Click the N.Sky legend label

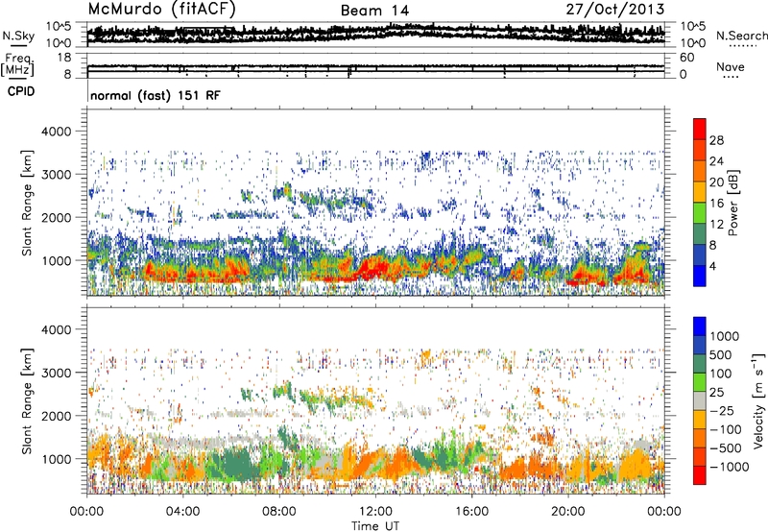point(18,36)
